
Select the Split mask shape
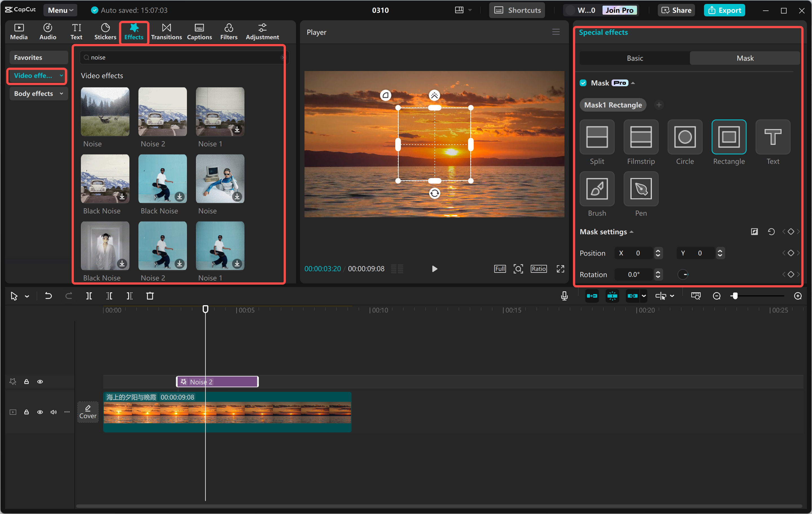[x=597, y=137]
